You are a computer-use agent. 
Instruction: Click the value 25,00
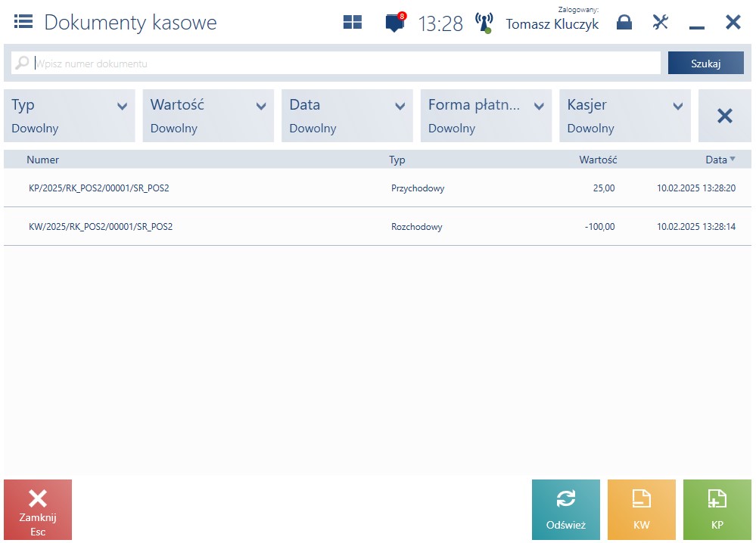(x=604, y=188)
